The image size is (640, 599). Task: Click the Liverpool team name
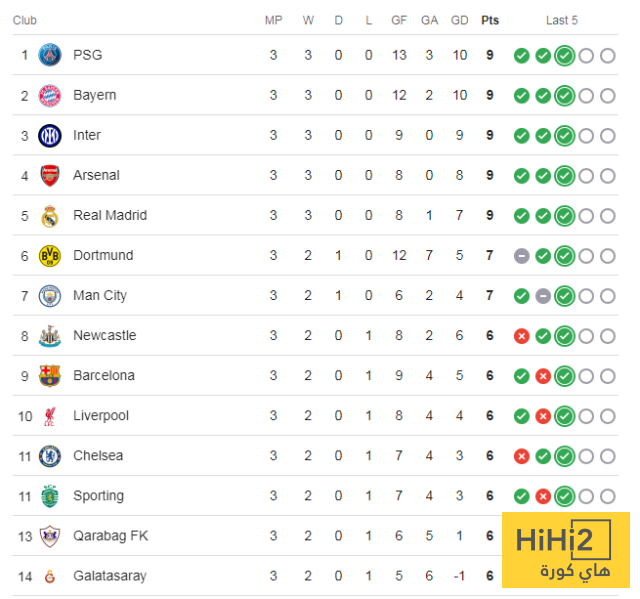(x=100, y=415)
